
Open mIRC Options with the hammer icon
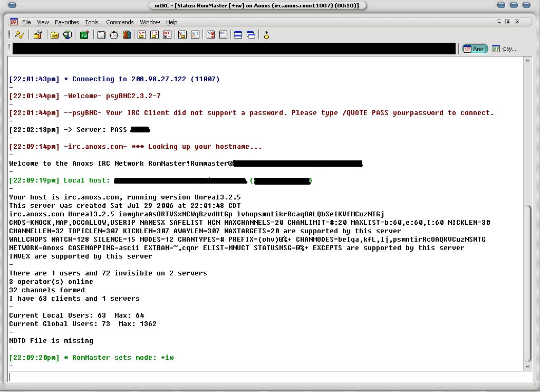[x=38, y=35]
